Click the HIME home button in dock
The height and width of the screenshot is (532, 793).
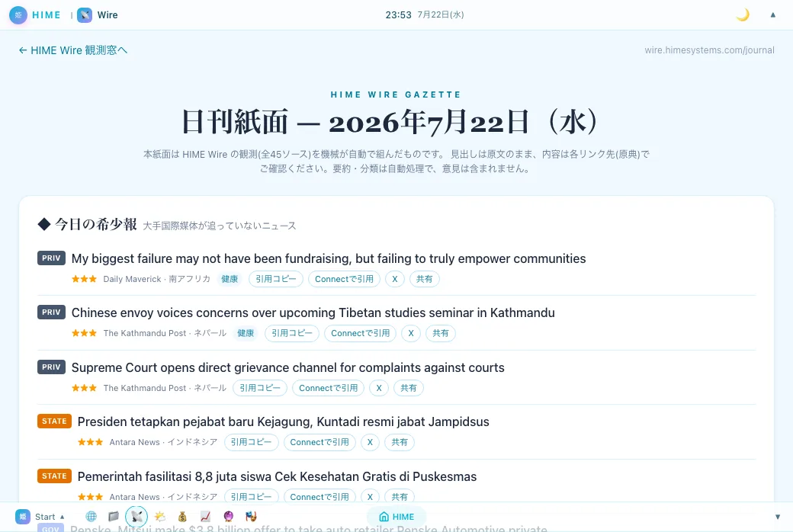396,517
